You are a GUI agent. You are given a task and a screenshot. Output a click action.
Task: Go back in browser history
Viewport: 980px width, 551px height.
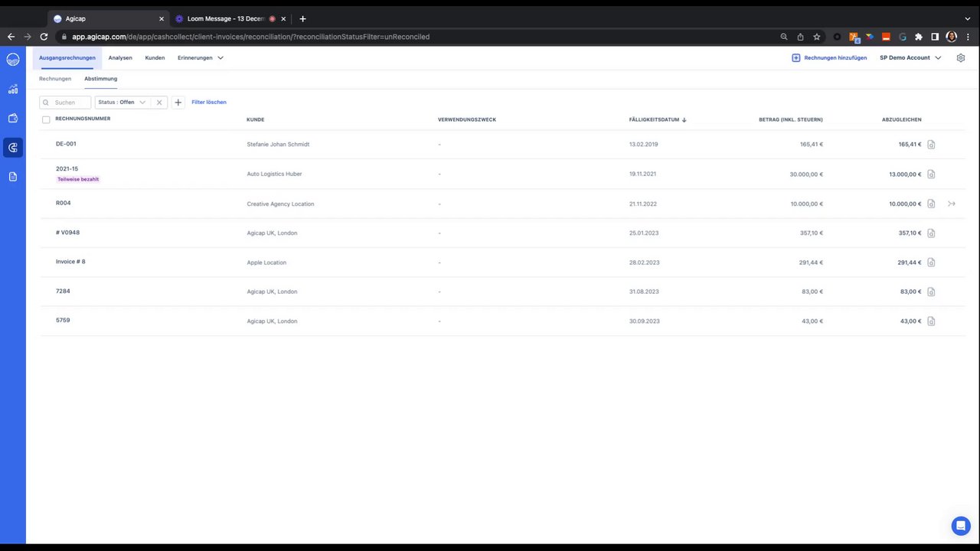click(11, 37)
